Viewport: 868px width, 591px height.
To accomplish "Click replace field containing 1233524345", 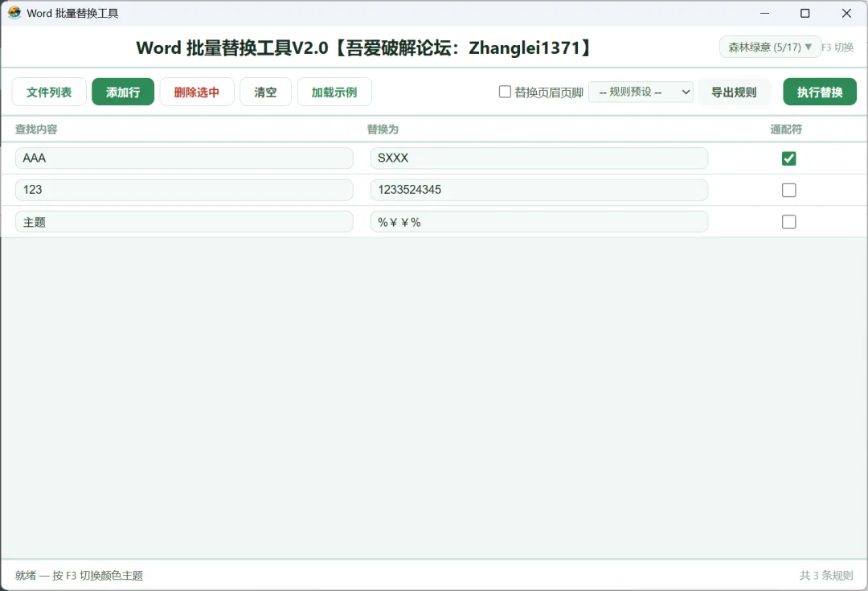I will click(539, 190).
